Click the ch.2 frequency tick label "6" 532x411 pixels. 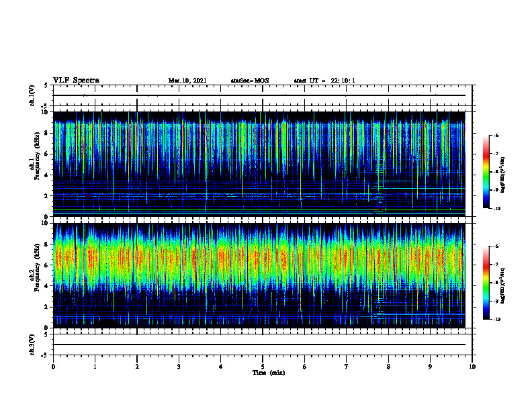click(47, 265)
